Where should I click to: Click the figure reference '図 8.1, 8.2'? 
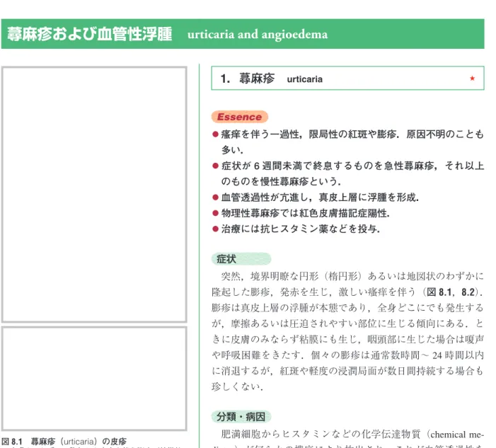click(451, 292)
